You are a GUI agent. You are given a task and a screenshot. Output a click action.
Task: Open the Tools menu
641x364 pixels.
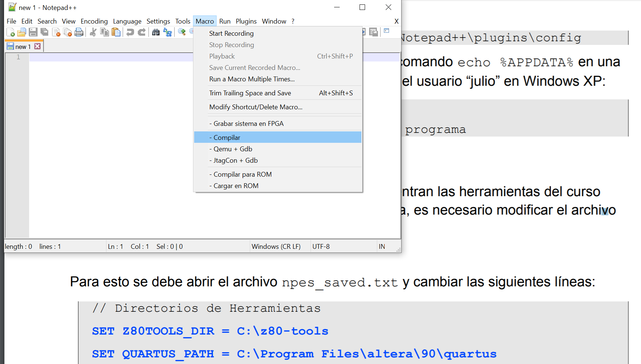(x=183, y=21)
